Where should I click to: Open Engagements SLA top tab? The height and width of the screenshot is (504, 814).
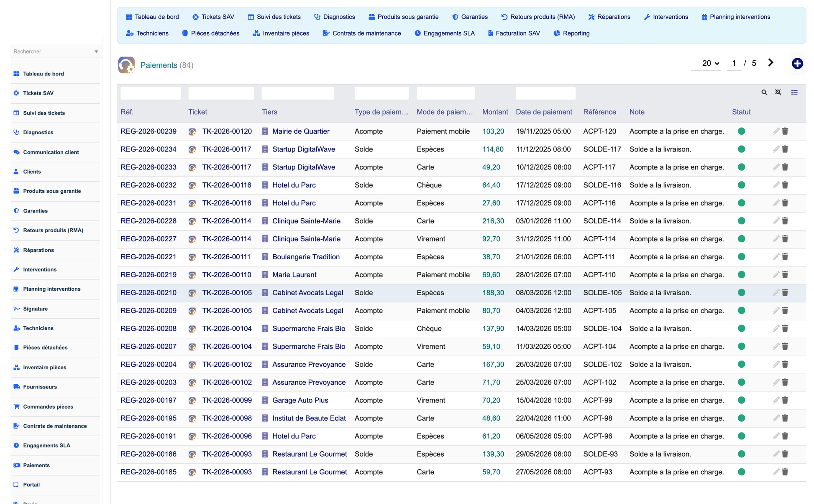pos(445,33)
